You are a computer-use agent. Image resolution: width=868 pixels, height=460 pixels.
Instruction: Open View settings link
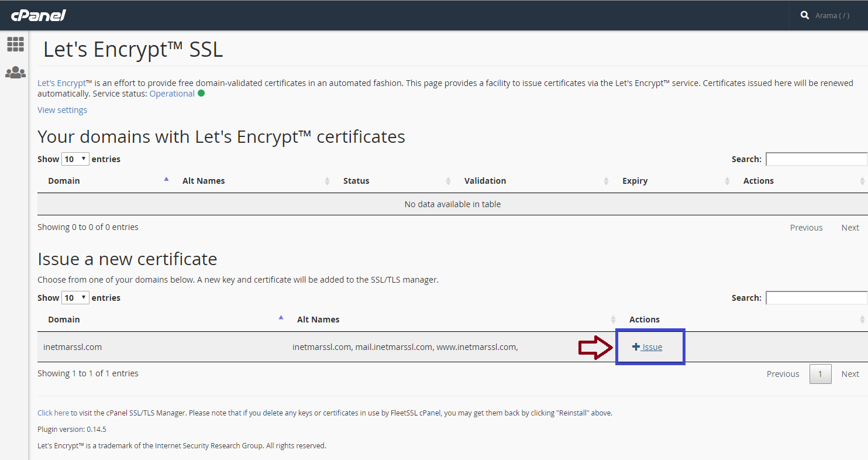pyautogui.click(x=62, y=110)
